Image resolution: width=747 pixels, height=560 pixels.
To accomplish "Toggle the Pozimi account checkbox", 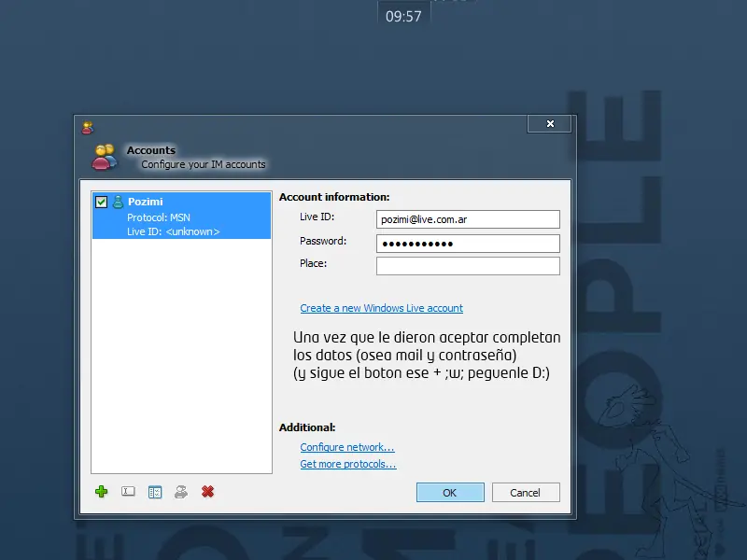I will pos(101,202).
